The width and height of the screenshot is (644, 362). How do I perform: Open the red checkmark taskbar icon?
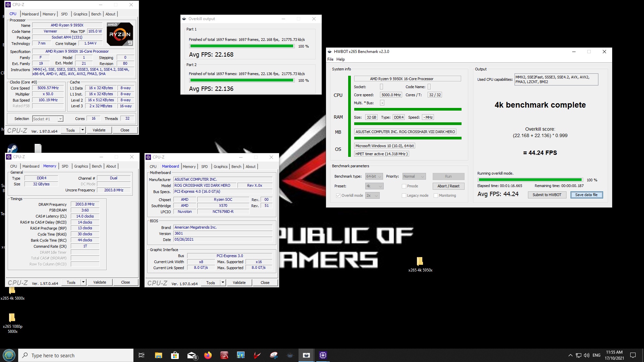point(257,355)
